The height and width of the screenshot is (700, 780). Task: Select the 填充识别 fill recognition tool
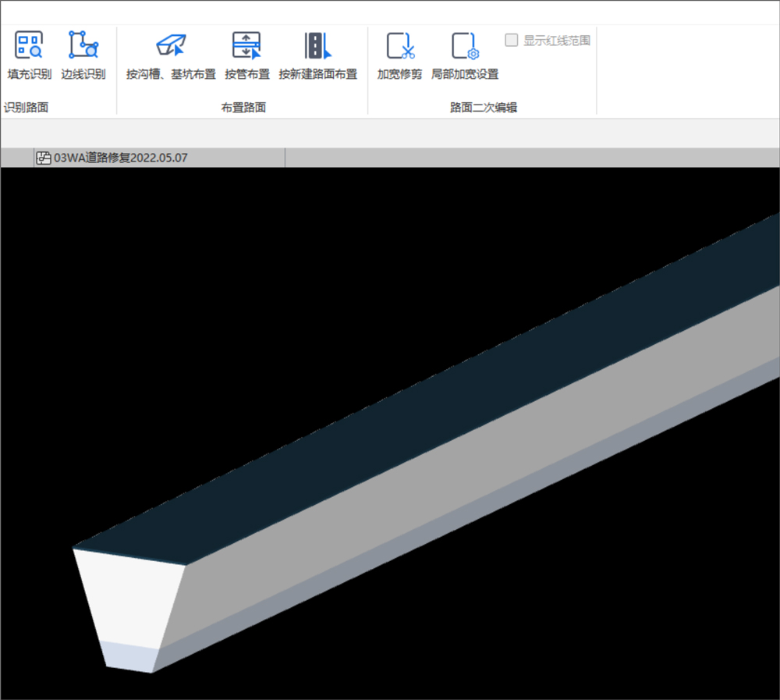click(29, 55)
